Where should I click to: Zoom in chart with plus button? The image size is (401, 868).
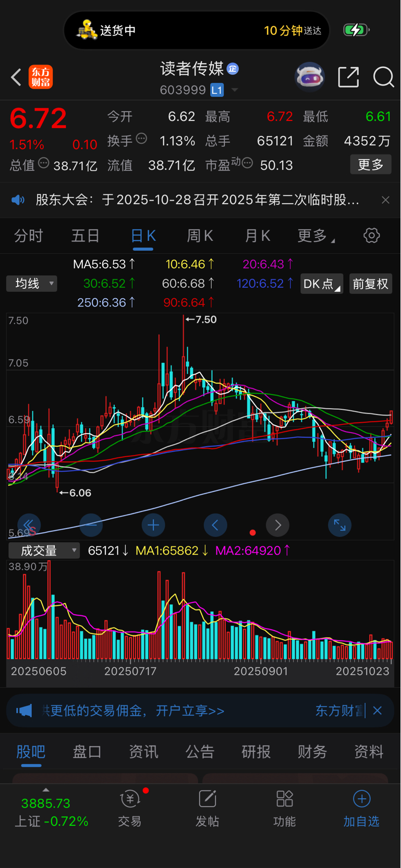[x=153, y=525]
